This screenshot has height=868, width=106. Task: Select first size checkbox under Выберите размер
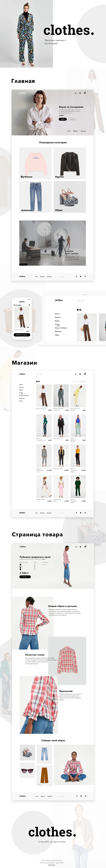pos(20,564)
